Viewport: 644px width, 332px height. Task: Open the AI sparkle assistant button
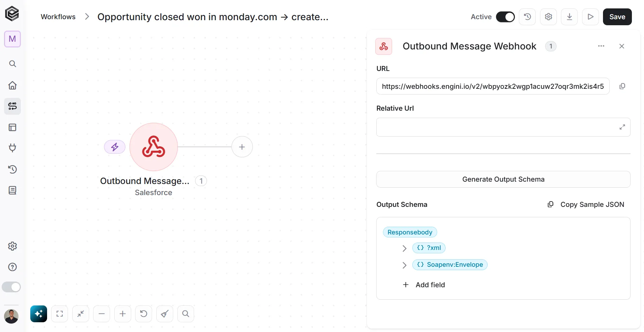tap(39, 314)
